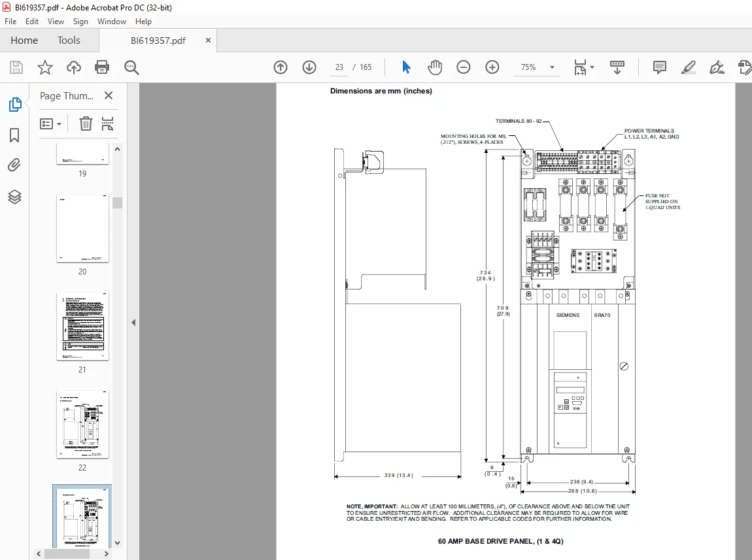Click thumbnail panel vertical scrollbar handle
The width and height of the screenshot is (752, 560).
(117, 203)
